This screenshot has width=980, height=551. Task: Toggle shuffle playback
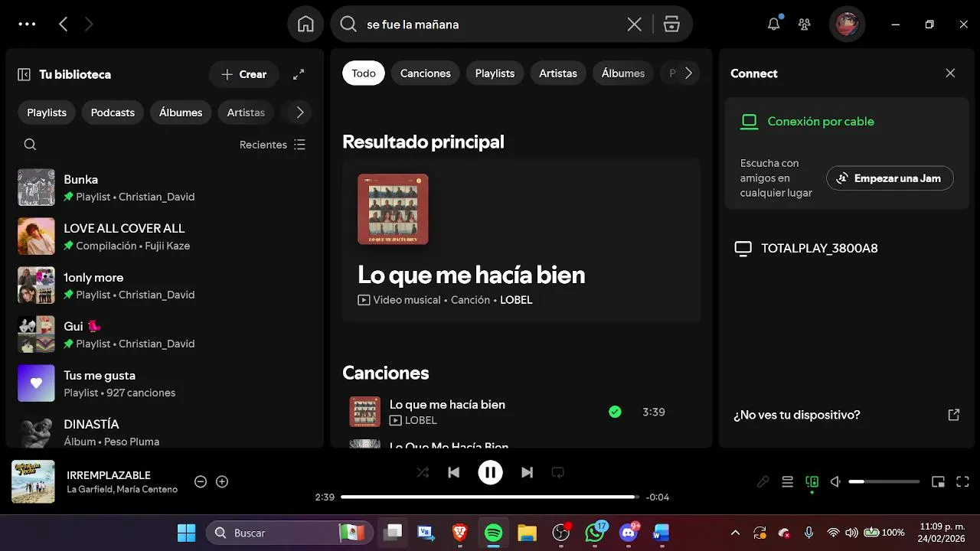click(x=423, y=472)
